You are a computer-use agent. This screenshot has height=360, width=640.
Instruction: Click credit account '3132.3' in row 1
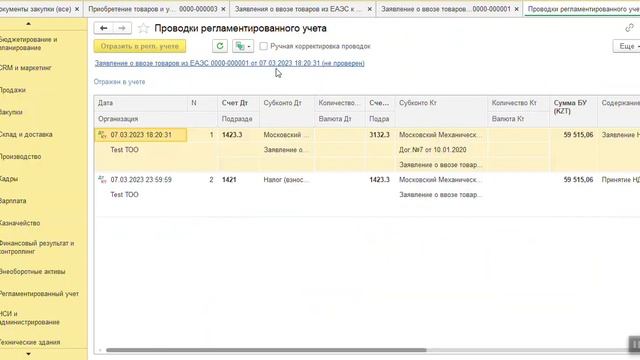click(379, 135)
